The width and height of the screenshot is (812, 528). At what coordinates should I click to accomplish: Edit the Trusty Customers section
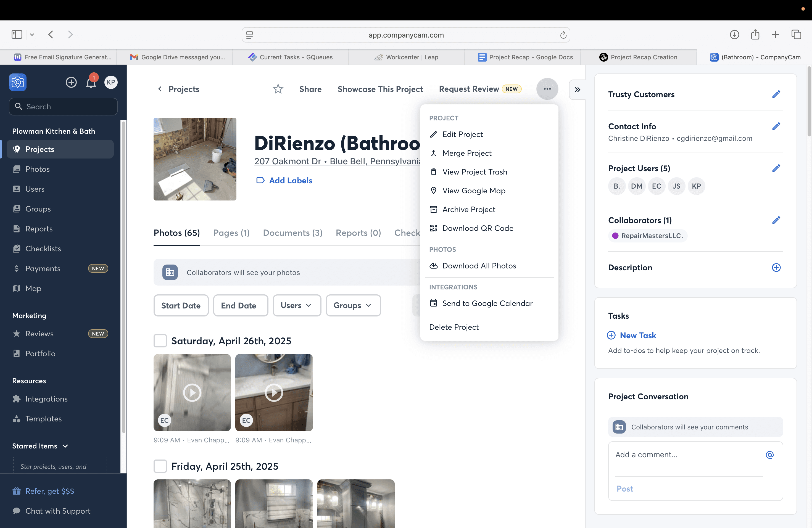(776, 94)
